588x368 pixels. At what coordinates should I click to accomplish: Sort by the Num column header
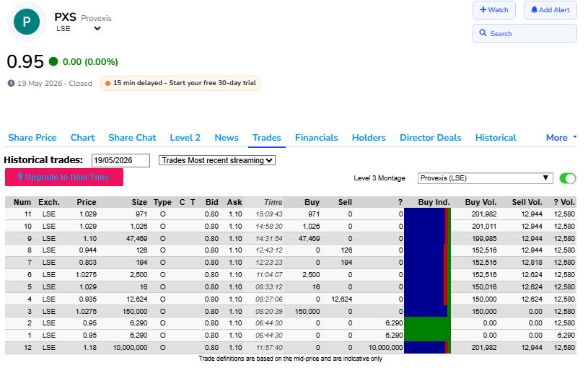[22, 202]
